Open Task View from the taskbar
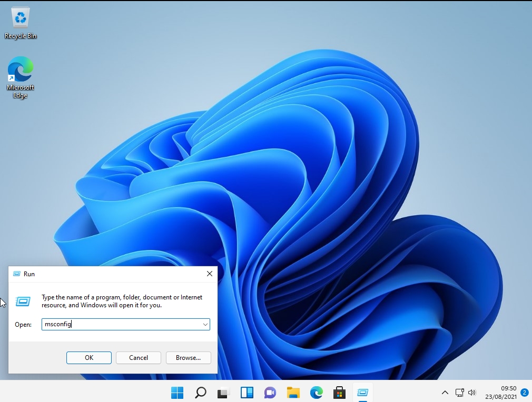 [223, 393]
